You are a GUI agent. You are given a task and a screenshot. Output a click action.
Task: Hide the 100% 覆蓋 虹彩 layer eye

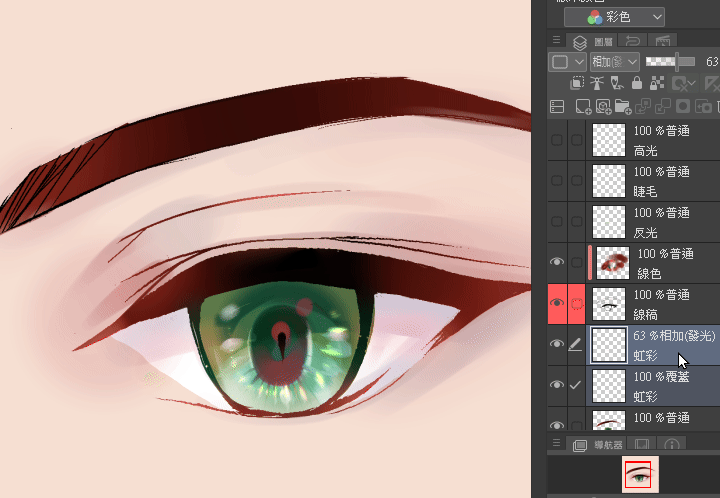coord(557,385)
